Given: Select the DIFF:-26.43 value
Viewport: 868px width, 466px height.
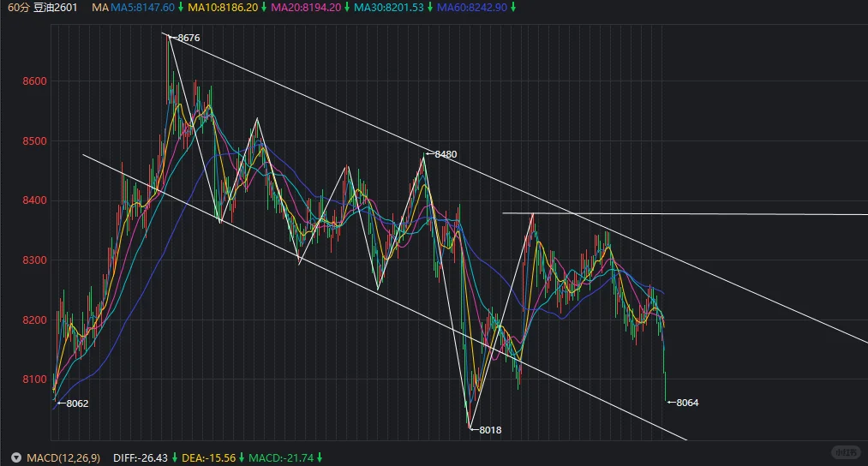Looking at the screenshot, I should 140,457.
